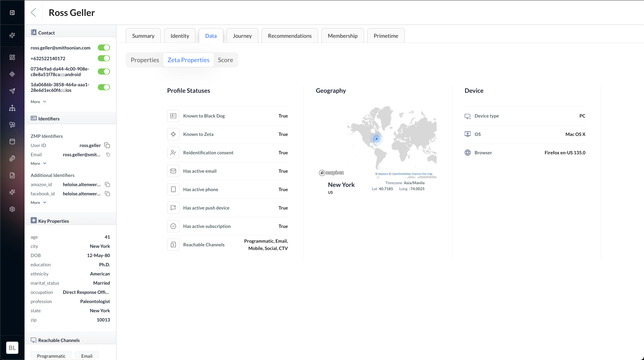The image size is (644, 360).
Task: Click the back arrow next to Ross Geller
Action: click(x=34, y=12)
